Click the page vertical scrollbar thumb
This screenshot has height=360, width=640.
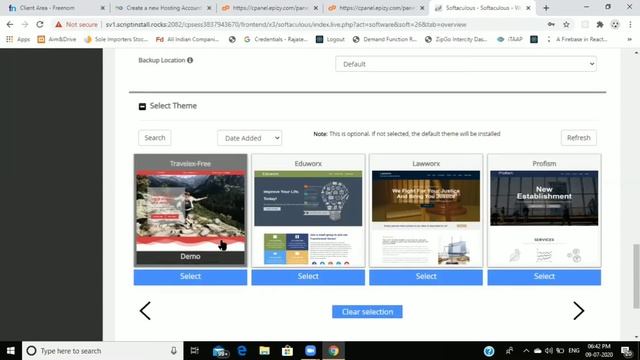pos(636,276)
